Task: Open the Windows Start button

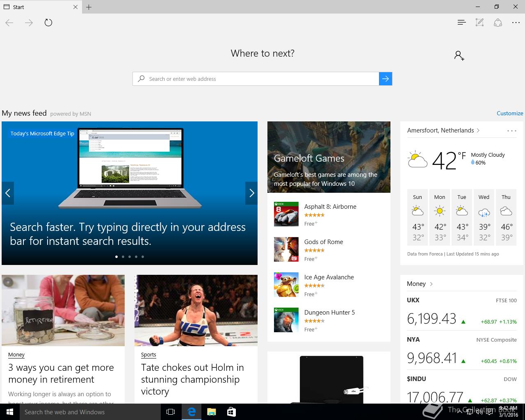Action: [10, 412]
